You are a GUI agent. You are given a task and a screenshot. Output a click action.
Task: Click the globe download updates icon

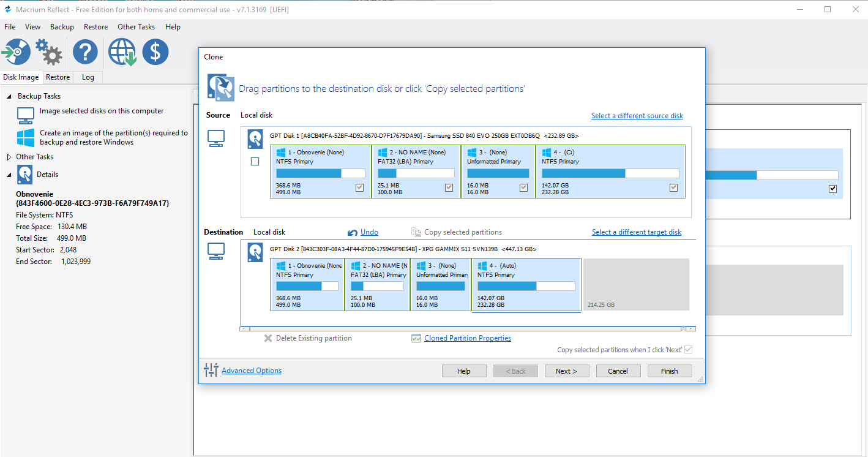pos(122,52)
